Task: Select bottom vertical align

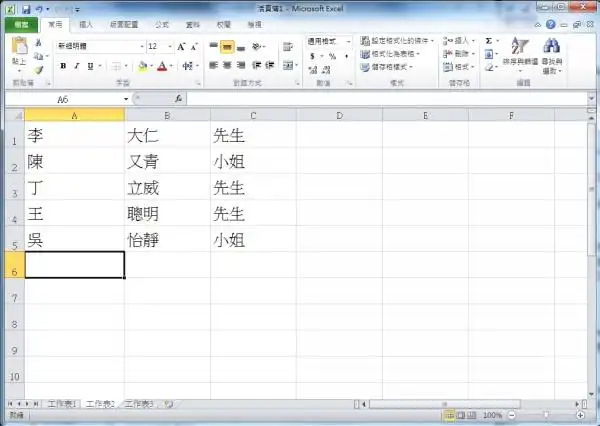Action: pyautogui.click(x=241, y=47)
